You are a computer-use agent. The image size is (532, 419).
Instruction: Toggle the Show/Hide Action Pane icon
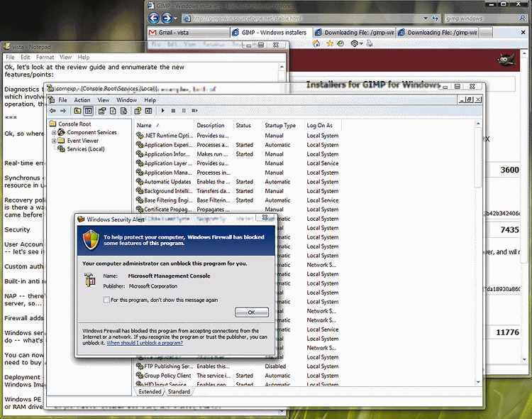(149, 111)
